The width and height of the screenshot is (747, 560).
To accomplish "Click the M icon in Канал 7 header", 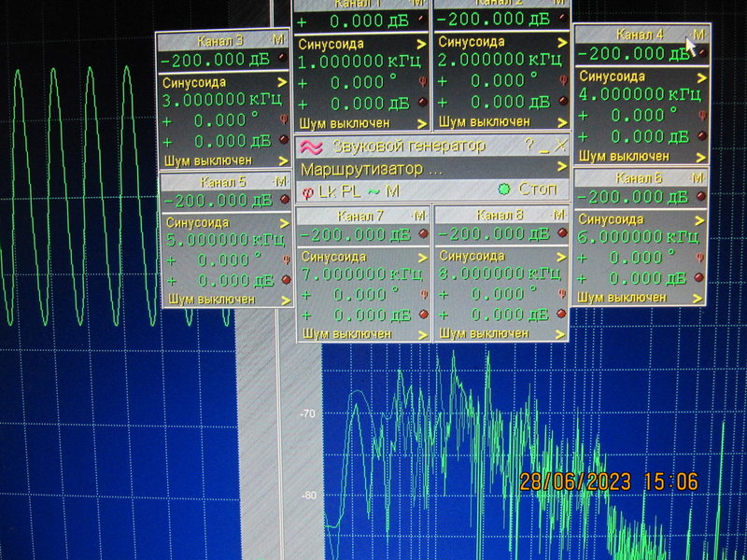I will point(419,216).
